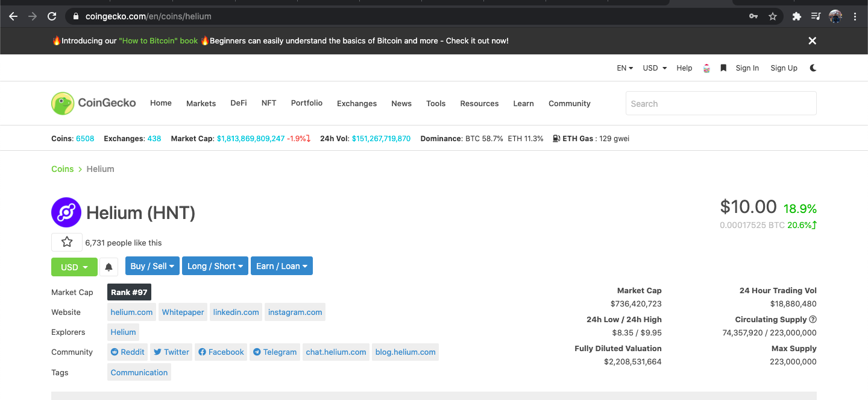Click the market cap $1,813,869,809,247 value

[251, 139]
